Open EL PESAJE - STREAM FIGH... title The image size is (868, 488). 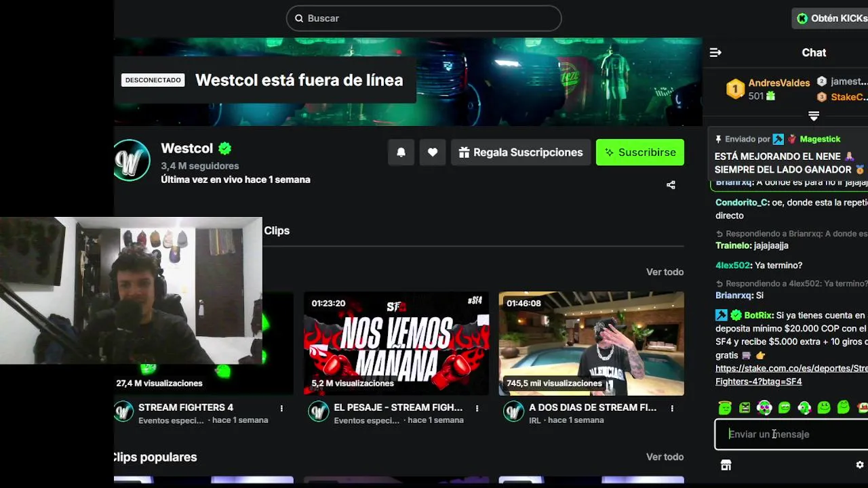[x=398, y=407]
